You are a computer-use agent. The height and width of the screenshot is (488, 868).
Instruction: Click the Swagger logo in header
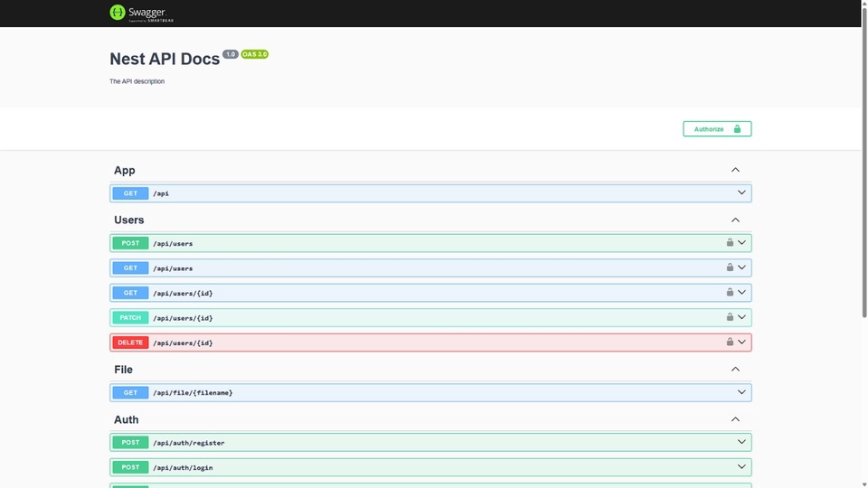pos(142,13)
